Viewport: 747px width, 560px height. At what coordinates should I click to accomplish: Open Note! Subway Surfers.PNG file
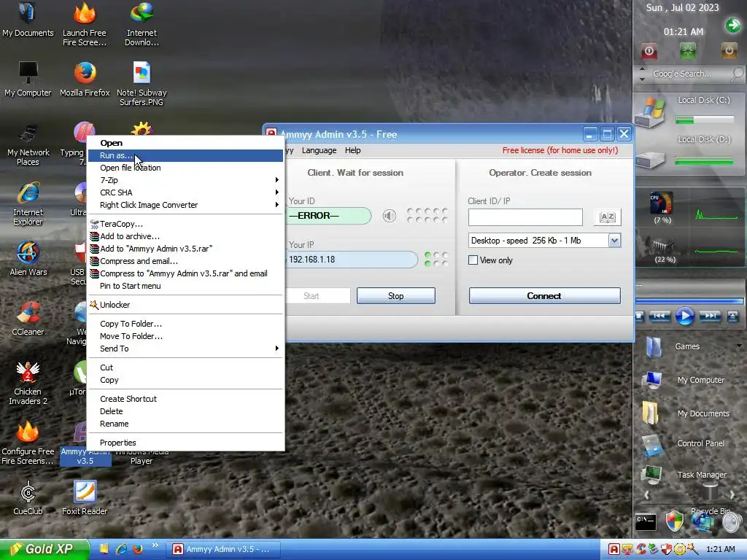(142, 84)
